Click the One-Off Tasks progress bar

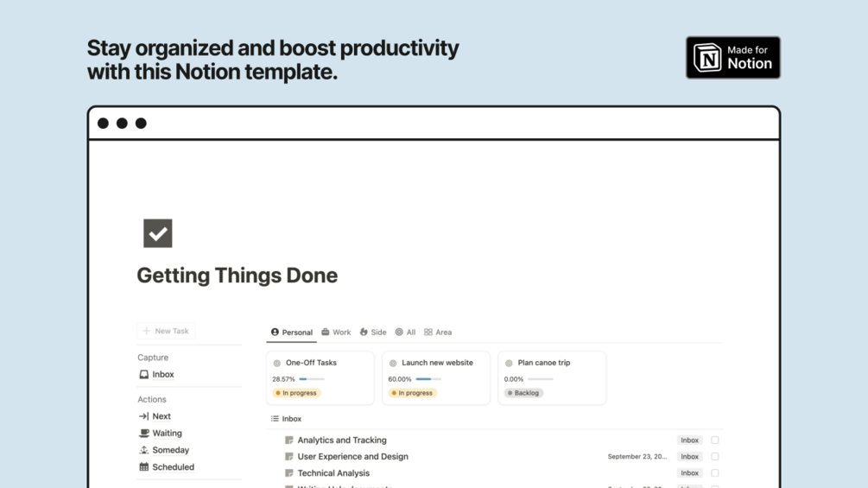point(312,379)
